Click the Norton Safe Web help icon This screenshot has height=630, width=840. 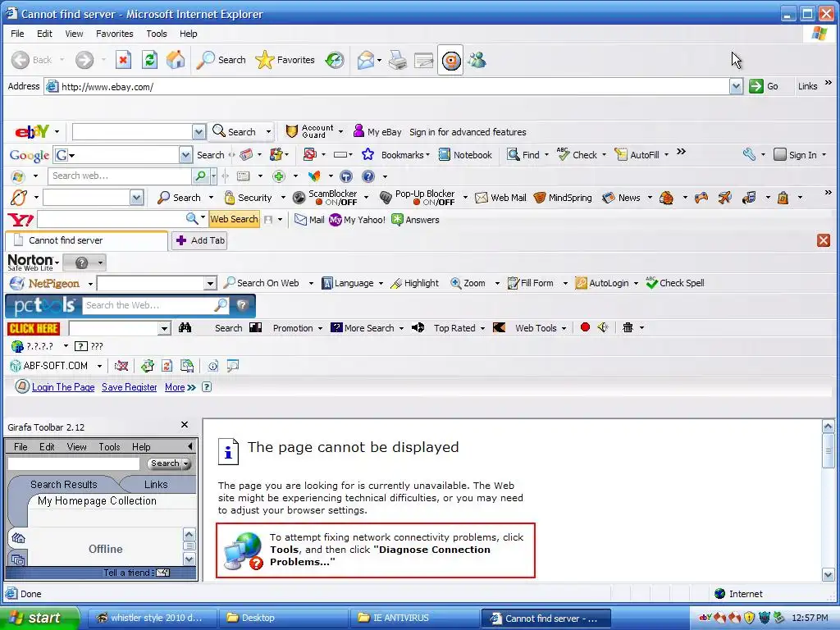[x=81, y=262]
